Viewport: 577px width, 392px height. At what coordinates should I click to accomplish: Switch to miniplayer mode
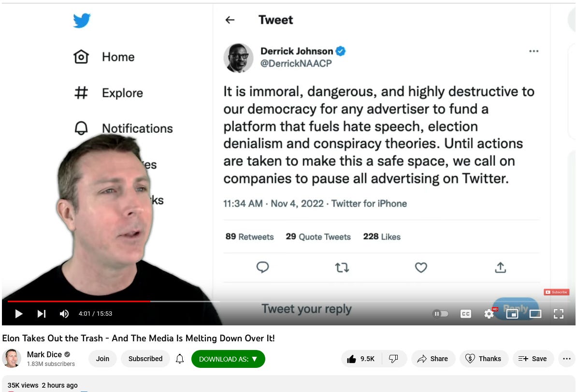[512, 314]
